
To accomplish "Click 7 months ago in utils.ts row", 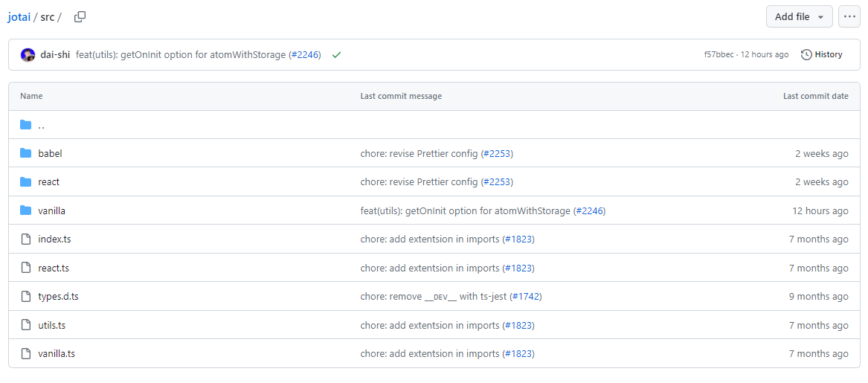I will [819, 325].
